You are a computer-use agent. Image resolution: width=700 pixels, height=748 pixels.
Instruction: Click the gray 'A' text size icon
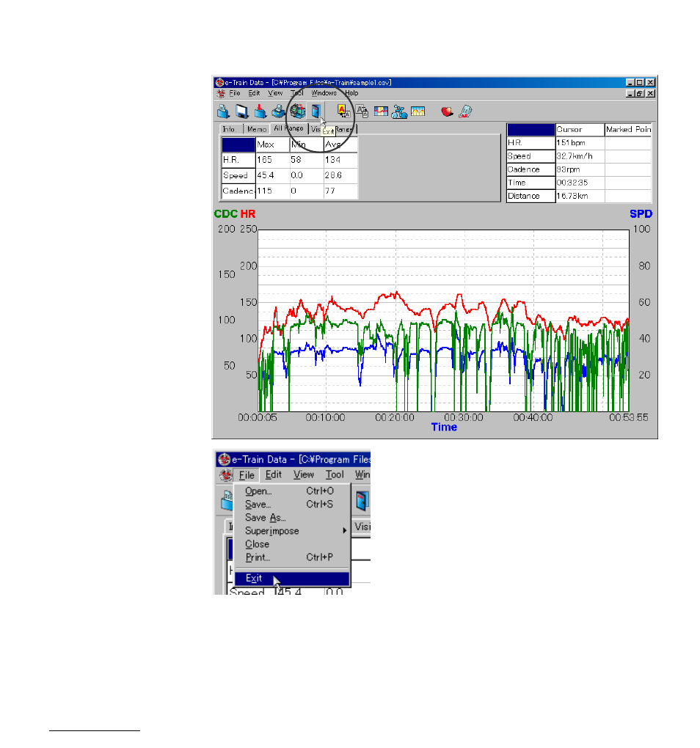point(362,111)
